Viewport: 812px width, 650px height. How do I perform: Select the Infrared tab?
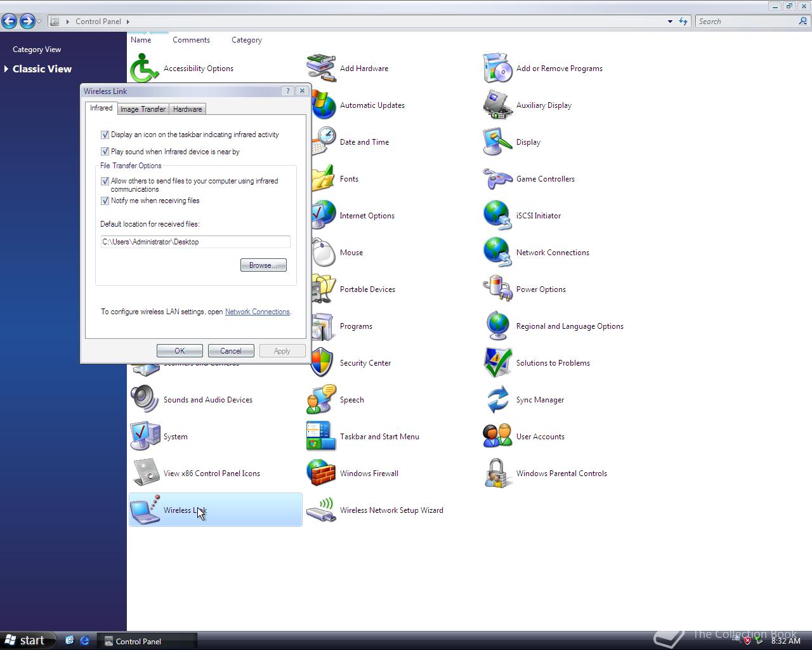tap(101, 108)
